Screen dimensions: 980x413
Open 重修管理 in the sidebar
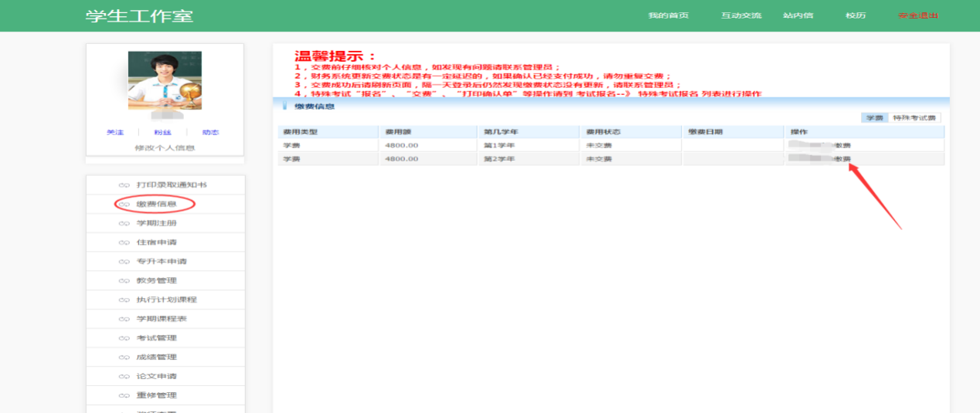point(157,395)
